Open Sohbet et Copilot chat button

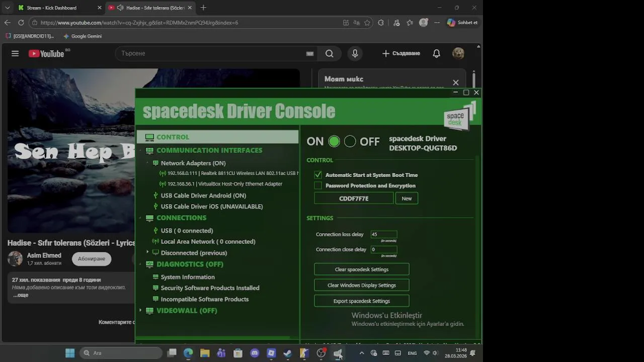coord(462,23)
